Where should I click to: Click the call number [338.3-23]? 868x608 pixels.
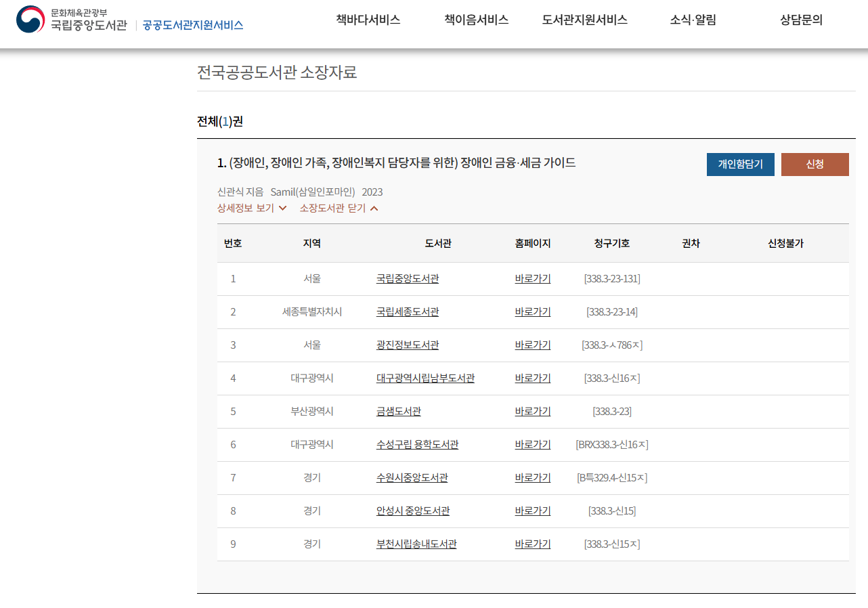612,411
